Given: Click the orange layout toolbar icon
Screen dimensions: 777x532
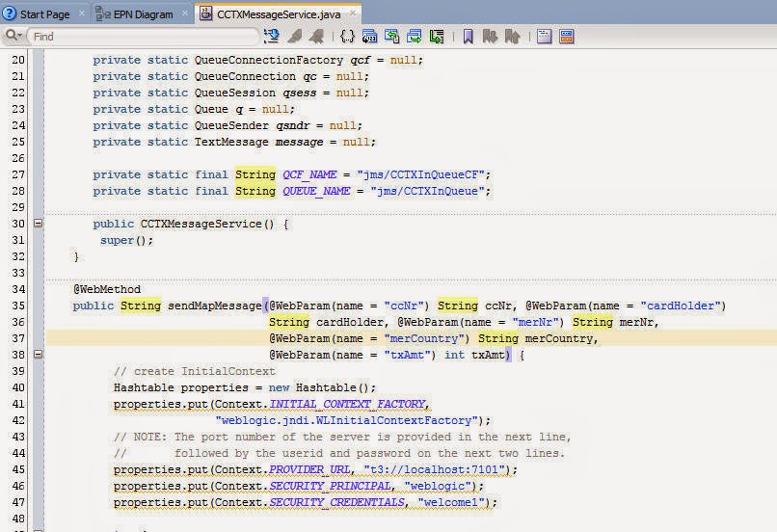Looking at the screenshot, I should pos(567,37).
